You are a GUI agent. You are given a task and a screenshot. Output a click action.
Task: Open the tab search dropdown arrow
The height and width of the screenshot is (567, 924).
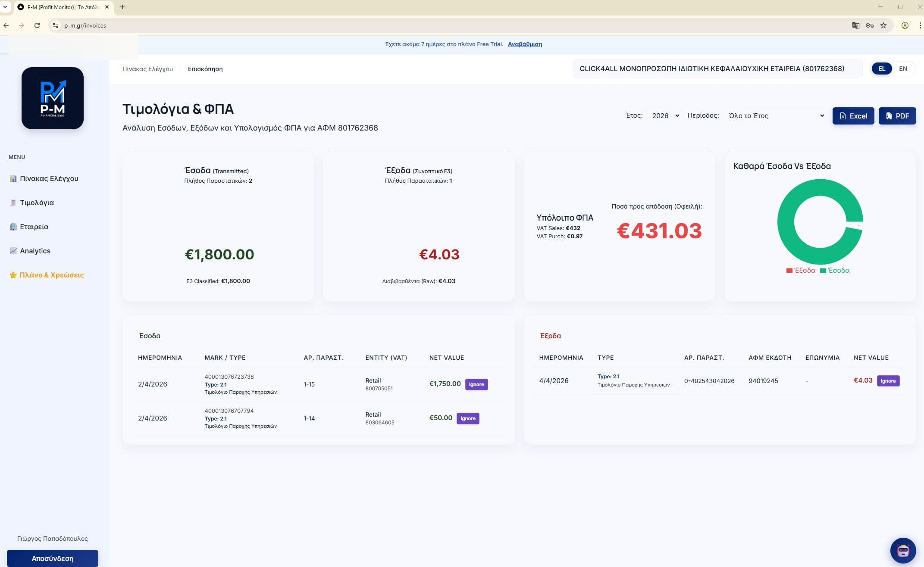(x=5, y=7)
